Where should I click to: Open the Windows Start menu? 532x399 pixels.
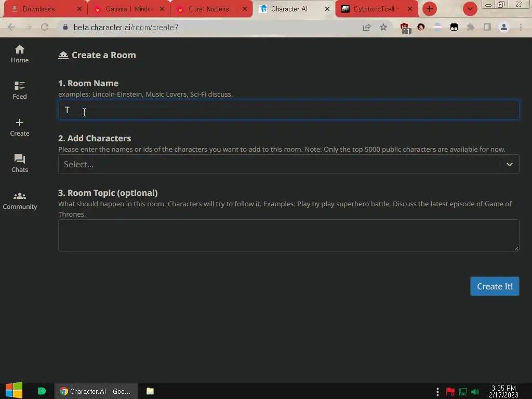(x=14, y=391)
